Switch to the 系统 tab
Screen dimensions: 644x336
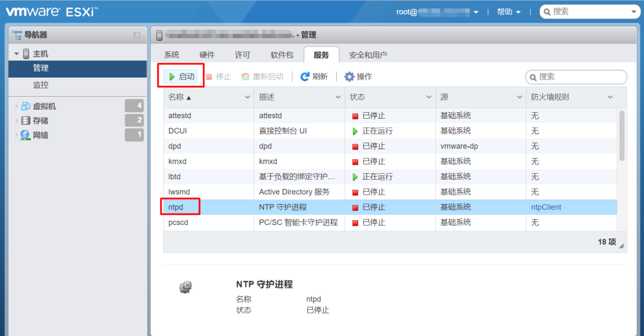pos(172,55)
